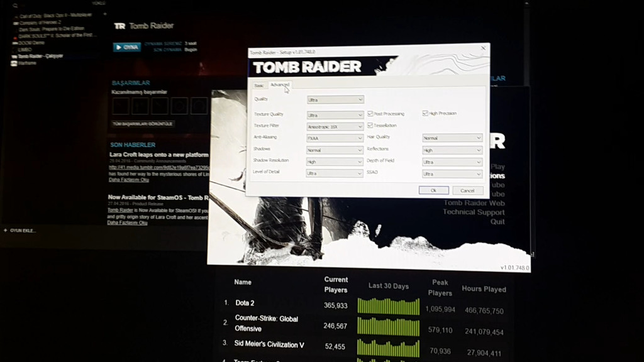Expand the Level of Detail dropdown
Viewport: 644px width, 362px height.
coord(335,173)
